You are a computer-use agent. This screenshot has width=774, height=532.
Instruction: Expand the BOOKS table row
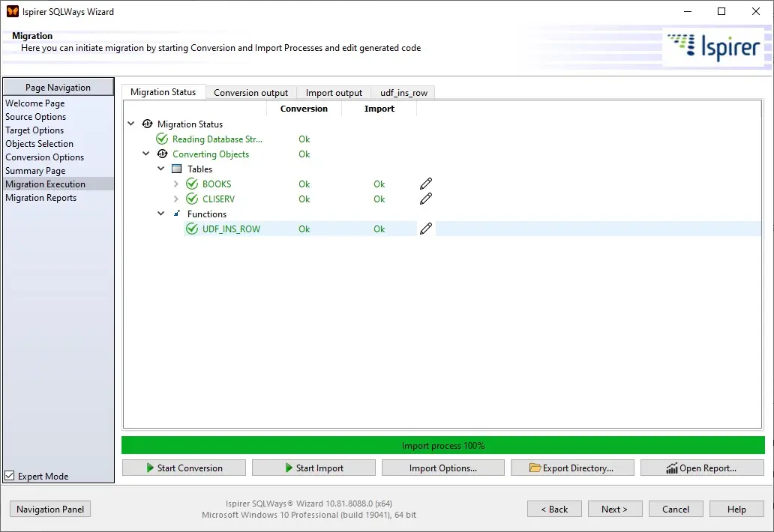[175, 184]
